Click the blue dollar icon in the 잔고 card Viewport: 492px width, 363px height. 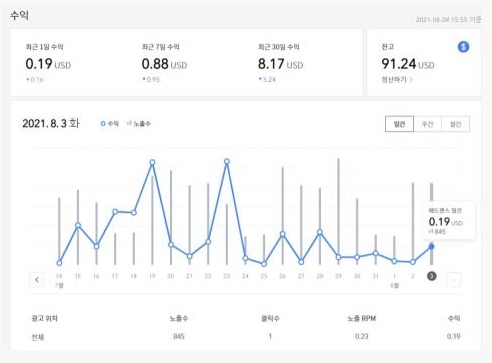463,47
